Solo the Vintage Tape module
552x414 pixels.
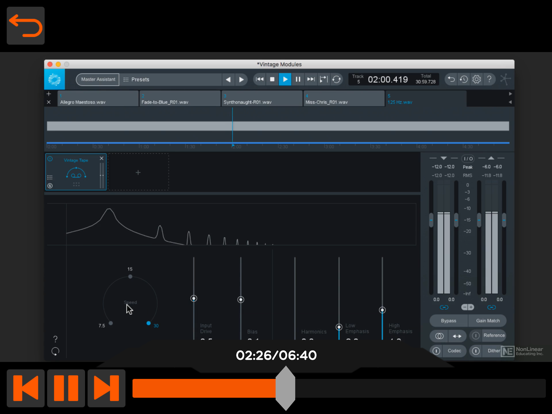point(50,186)
